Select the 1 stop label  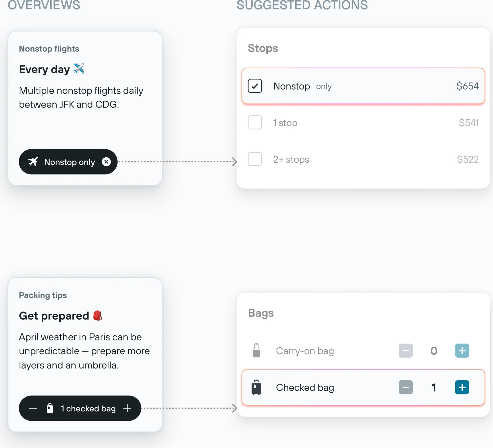285,123
